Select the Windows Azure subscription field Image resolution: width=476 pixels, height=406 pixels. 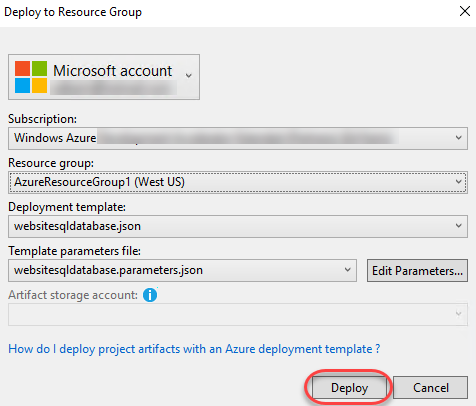(x=238, y=138)
